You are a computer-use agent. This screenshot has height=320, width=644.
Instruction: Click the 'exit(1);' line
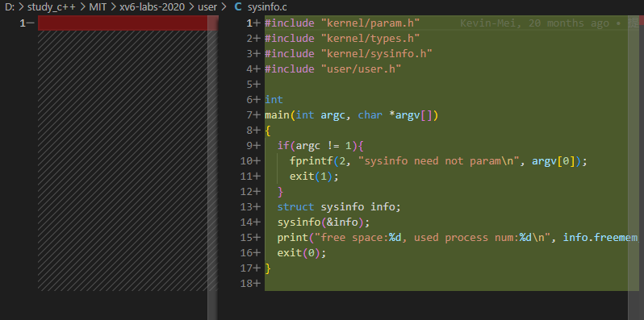tap(314, 177)
